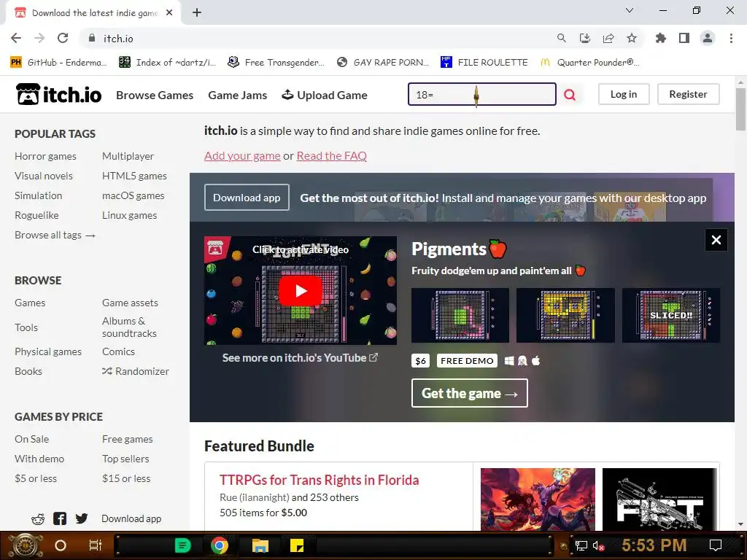The height and width of the screenshot is (560, 747).
Task: Open the tab search chevron
Action: 630,10
